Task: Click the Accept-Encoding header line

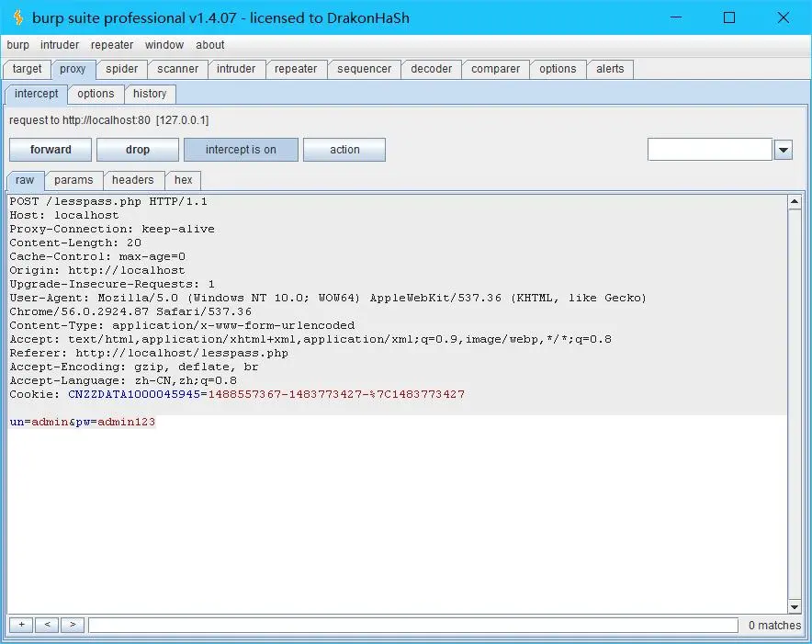Action: tap(134, 367)
